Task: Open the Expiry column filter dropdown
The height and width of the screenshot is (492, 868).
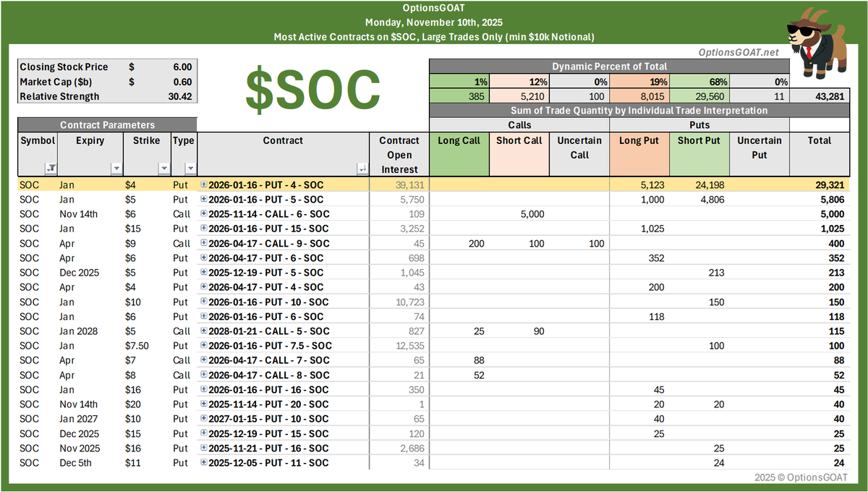Action: point(116,169)
